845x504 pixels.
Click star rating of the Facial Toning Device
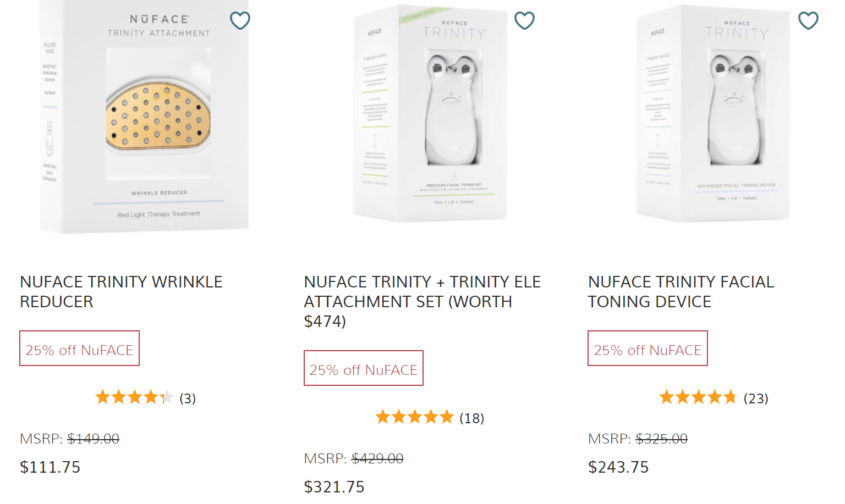pos(698,397)
